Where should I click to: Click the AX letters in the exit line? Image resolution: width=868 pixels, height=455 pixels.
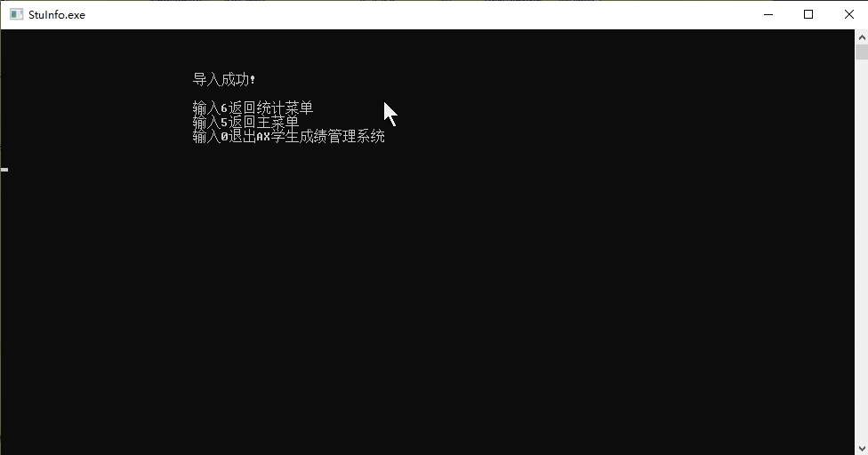263,137
